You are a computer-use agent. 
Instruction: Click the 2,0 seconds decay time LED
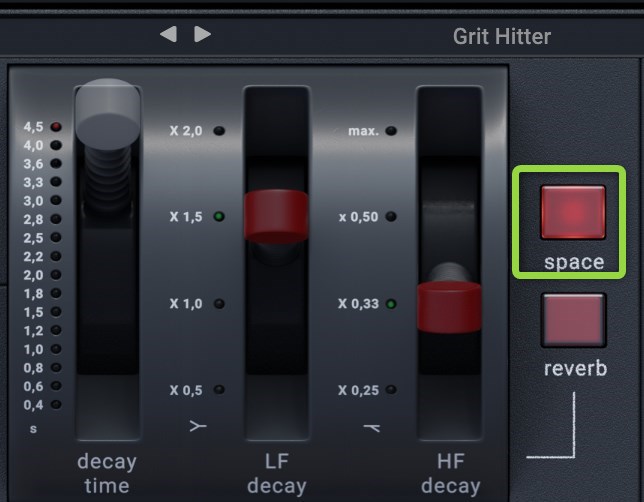56,275
